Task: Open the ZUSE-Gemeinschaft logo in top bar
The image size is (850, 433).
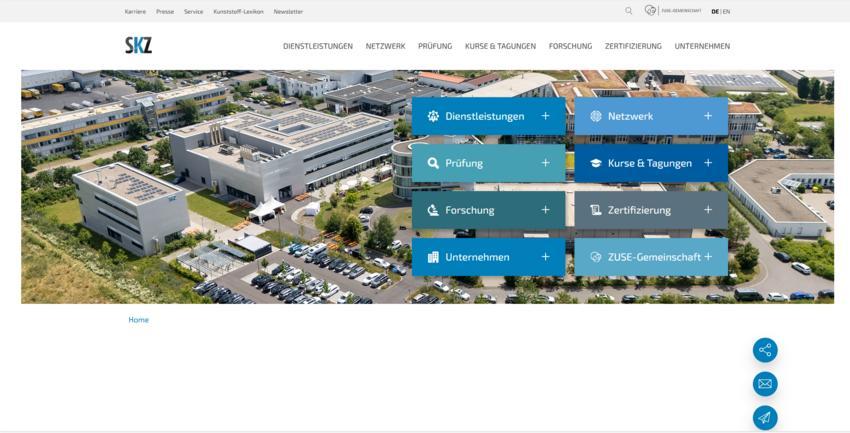Action: 673,11
